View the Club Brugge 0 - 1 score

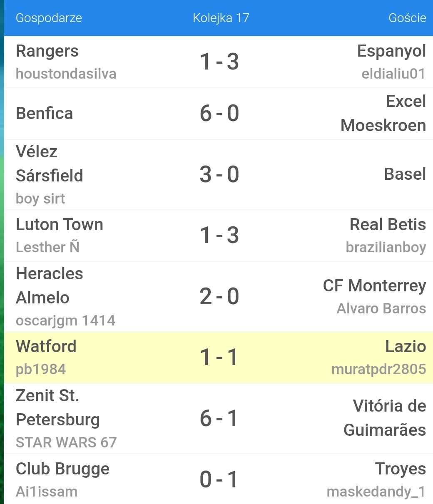tap(219, 479)
